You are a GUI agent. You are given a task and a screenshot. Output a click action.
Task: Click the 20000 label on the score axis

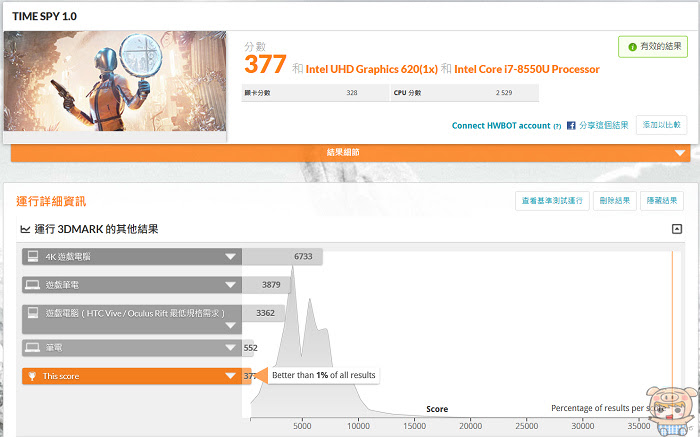[471, 426]
